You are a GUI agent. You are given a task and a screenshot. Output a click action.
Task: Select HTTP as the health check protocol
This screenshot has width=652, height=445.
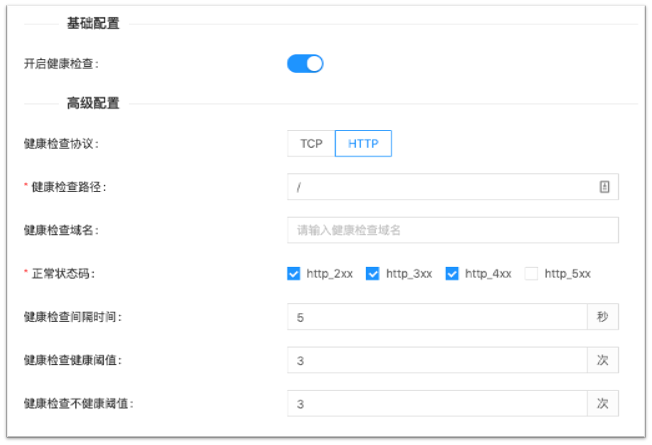click(x=363, y=144)
